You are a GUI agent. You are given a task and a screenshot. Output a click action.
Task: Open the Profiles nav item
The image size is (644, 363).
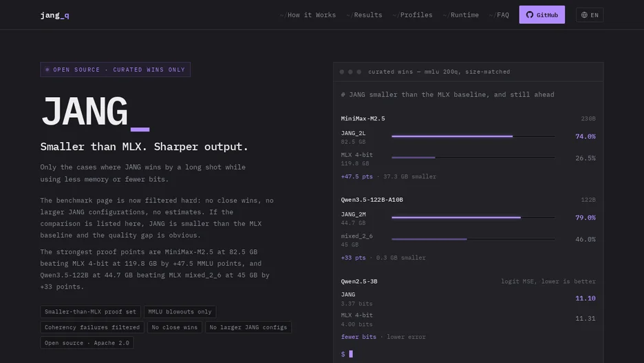(412, 14)
